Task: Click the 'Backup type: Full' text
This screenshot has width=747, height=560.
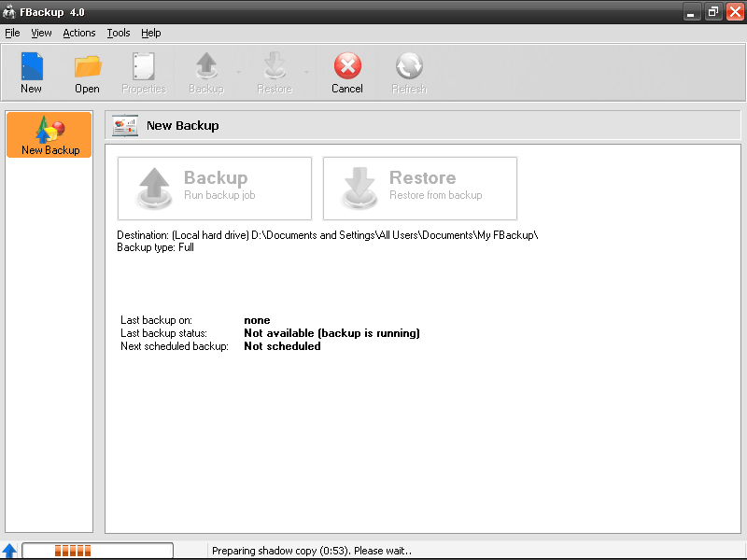Action: (155, 247)
